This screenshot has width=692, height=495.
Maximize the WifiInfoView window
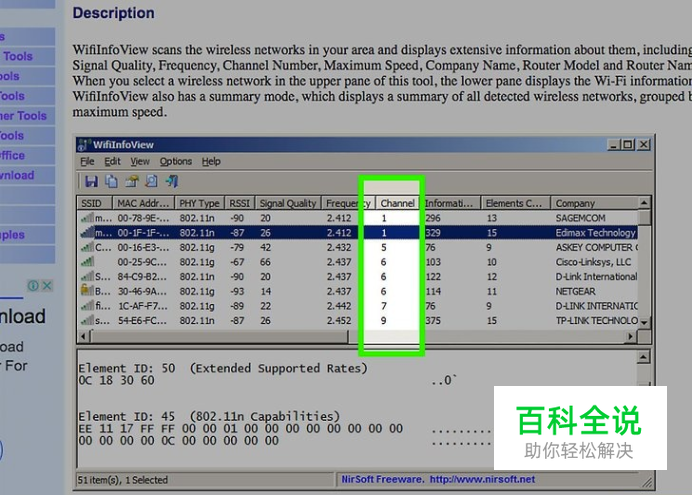coord(628,144)
